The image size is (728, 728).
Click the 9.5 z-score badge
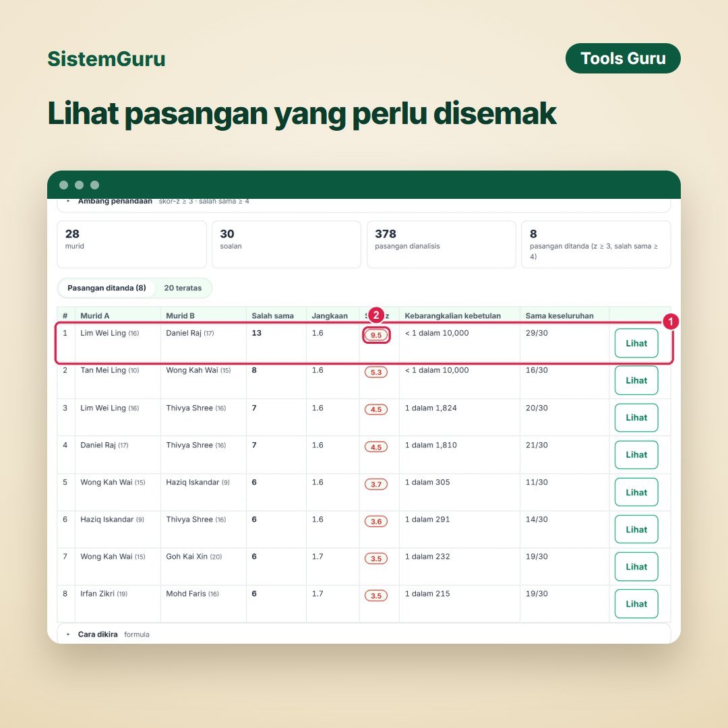(x=376, y=335)
